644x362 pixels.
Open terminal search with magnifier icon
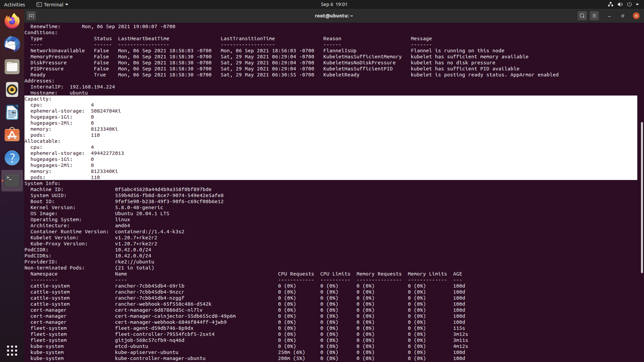point(582,16)
